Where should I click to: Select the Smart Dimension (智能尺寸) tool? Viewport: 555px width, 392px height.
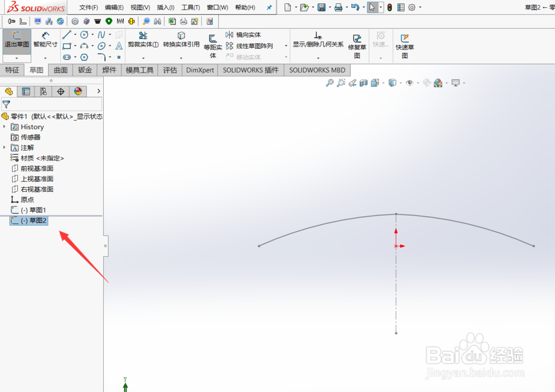(46, 39)
